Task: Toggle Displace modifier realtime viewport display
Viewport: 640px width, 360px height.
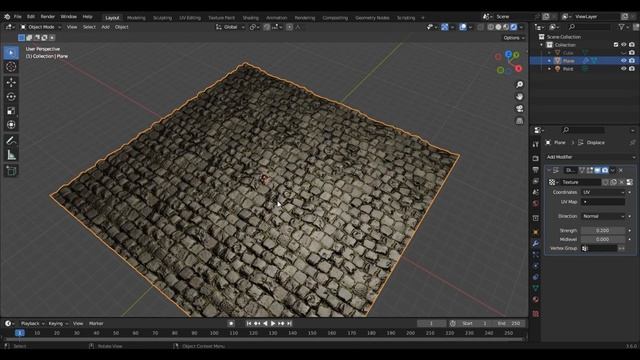Action: pyautogui.click(x=597, y=170)
